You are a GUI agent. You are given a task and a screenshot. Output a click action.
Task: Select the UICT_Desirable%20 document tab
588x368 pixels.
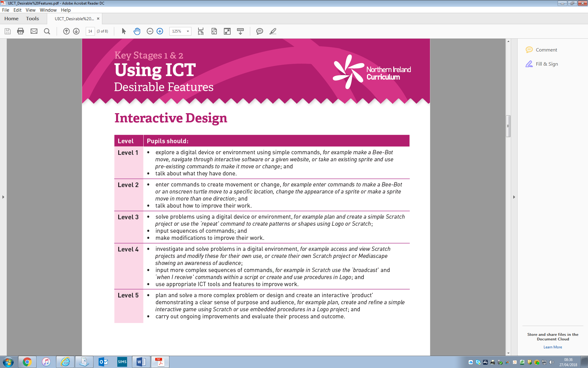point(74,19)
